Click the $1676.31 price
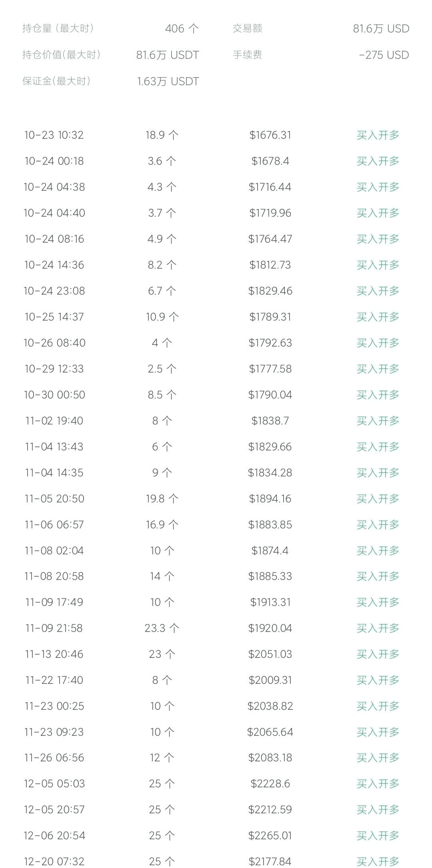 (x=270, y=135)
